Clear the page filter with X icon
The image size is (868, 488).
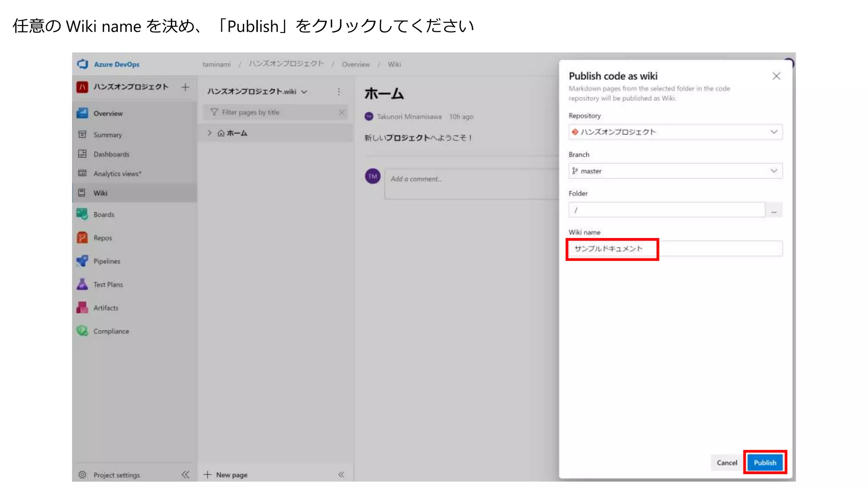(342, 112)
